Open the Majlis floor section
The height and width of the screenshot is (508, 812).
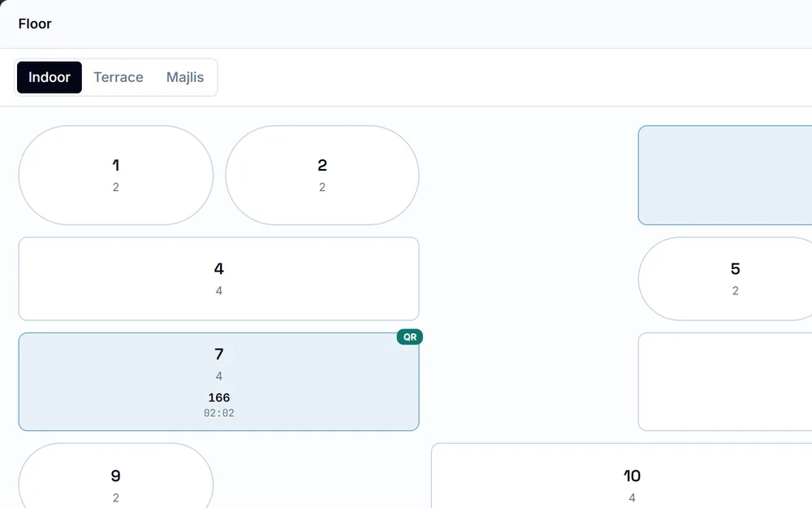[x=185, y=77]
